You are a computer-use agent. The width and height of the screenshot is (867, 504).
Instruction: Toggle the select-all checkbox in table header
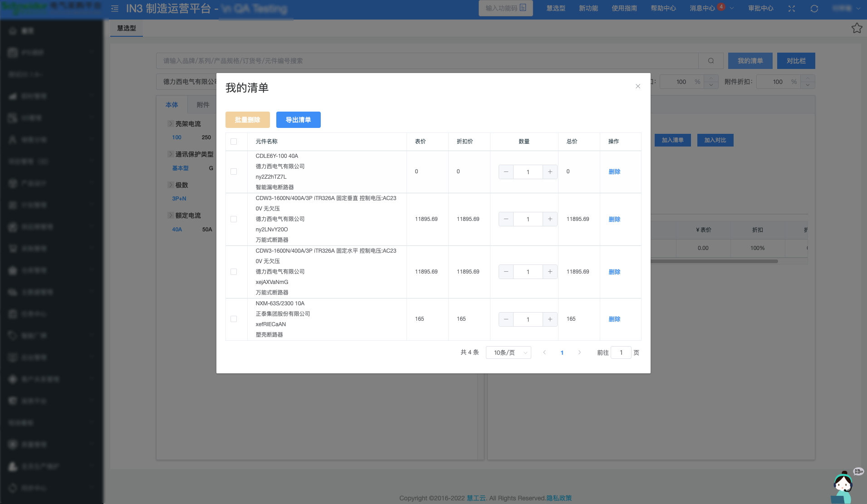click(234, 142)
